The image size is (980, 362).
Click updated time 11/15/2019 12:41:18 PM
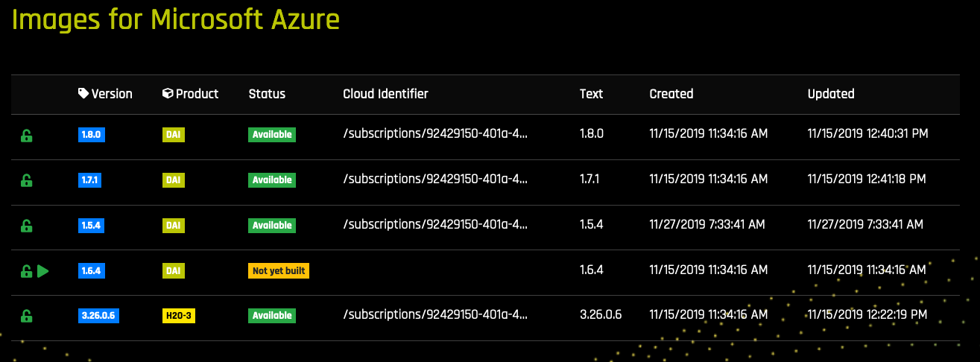click(x=867, y=180)
